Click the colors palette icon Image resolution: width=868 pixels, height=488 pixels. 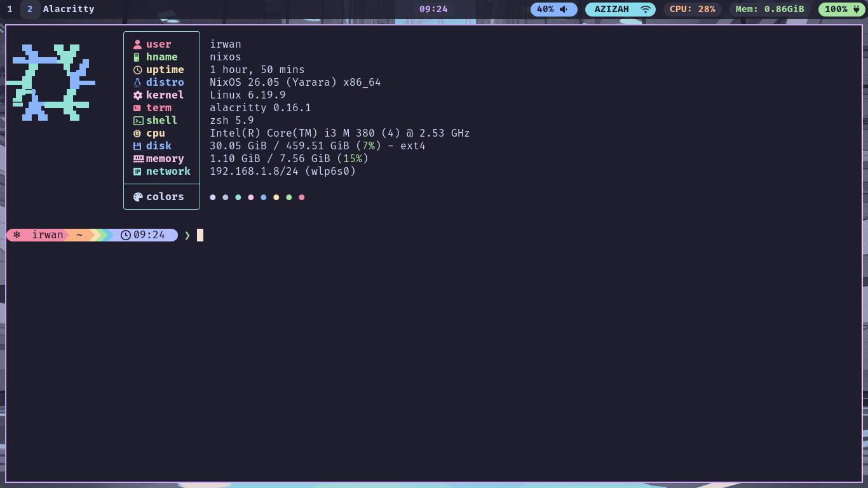(x=138, y=197)
